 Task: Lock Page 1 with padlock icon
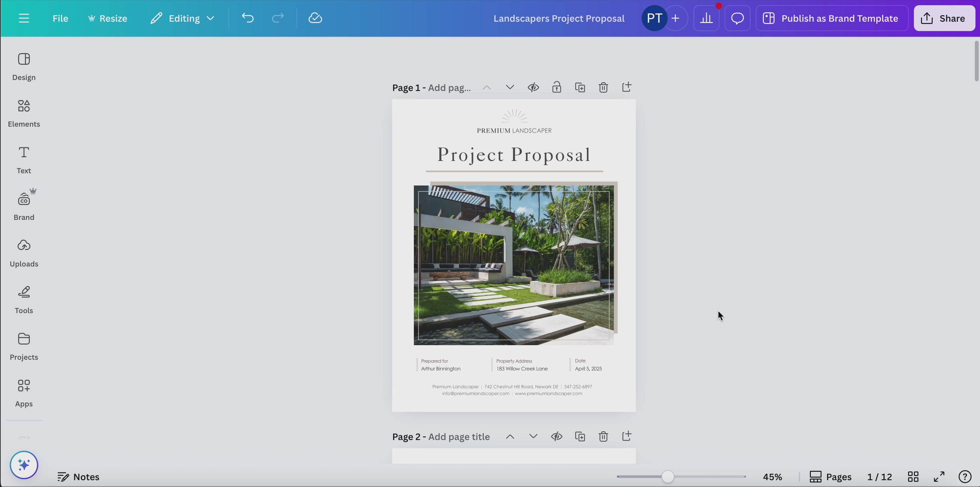(557, 87)
